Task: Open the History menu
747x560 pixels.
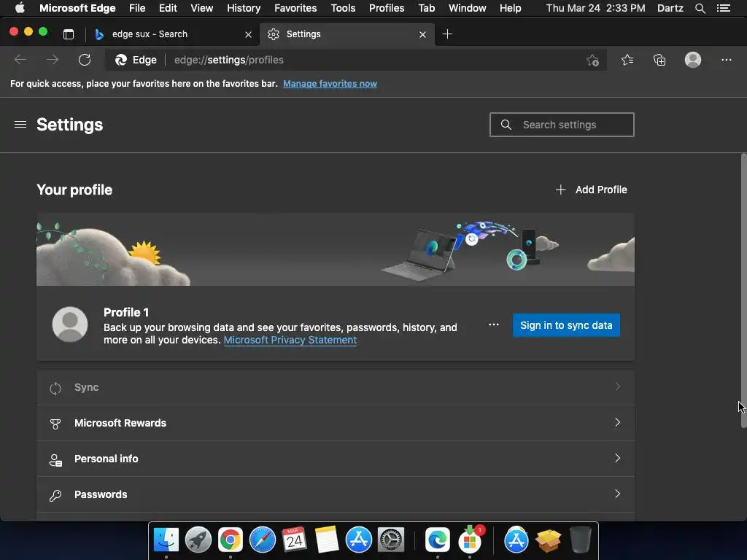Action: 244,8
